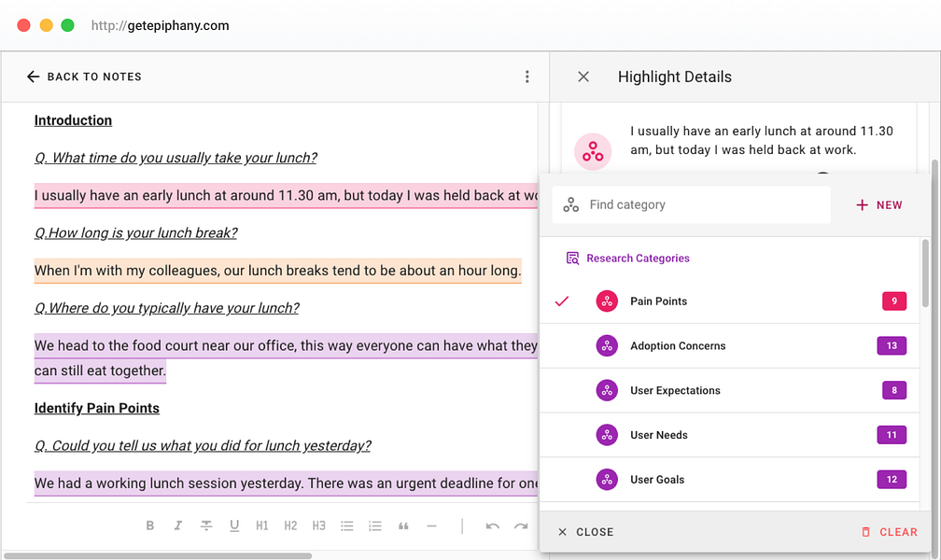Click the Find category search field
Screen dimensions: 941x560
(692, 204)
